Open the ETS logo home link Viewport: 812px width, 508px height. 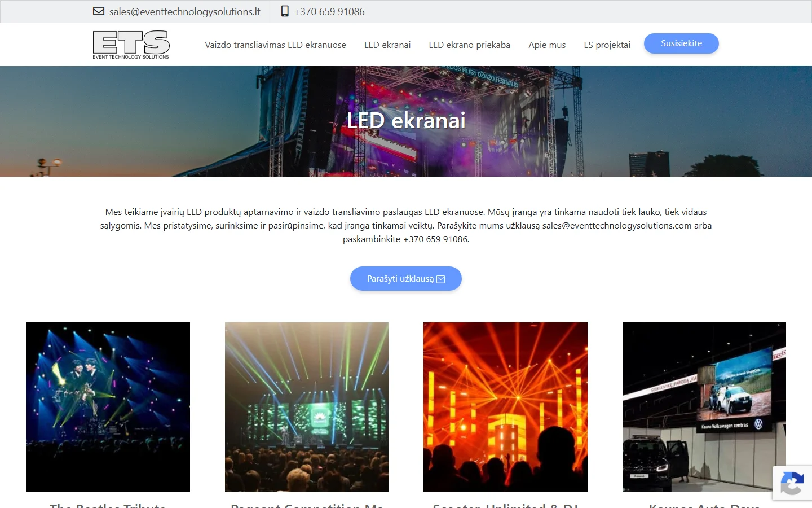[x=131, y=45]
